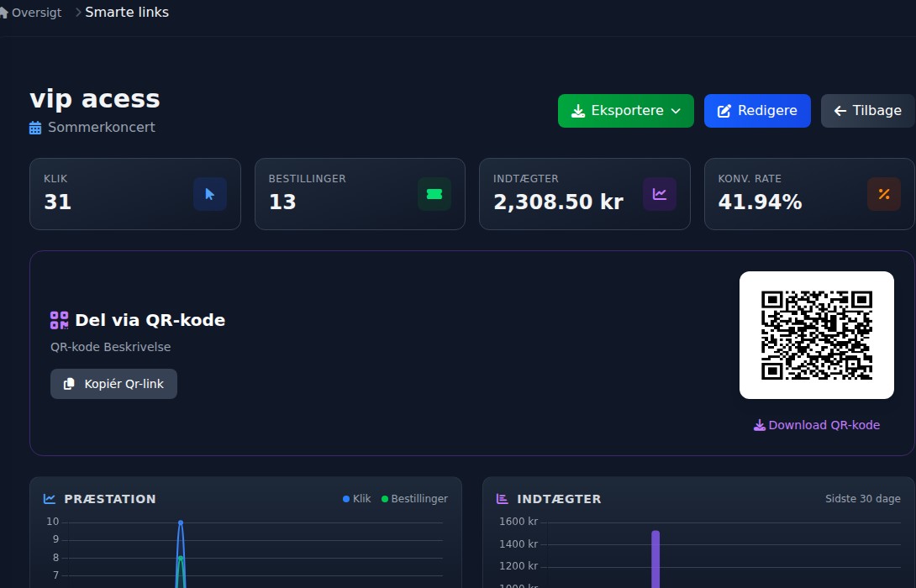Click the line chart icon beside Præstation

click(x=50, y=499)
